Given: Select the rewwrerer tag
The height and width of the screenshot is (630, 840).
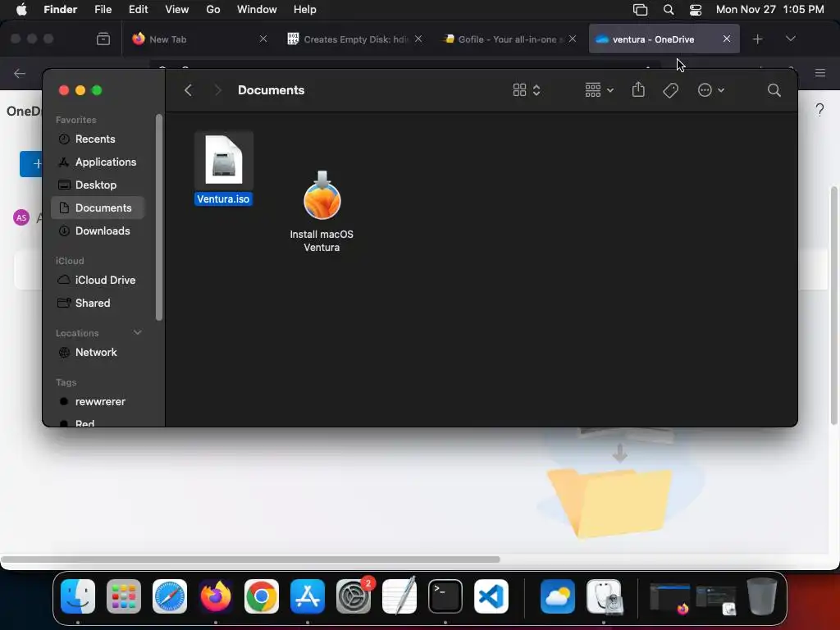Looking at the screenshot, I should click(x=98, y=402).
